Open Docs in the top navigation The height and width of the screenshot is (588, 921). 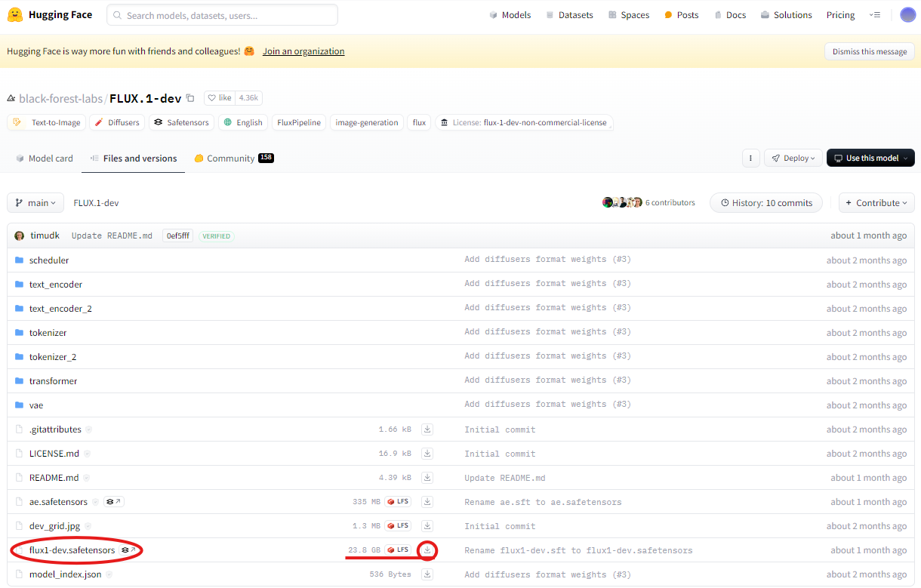click(x=729, y=15)
